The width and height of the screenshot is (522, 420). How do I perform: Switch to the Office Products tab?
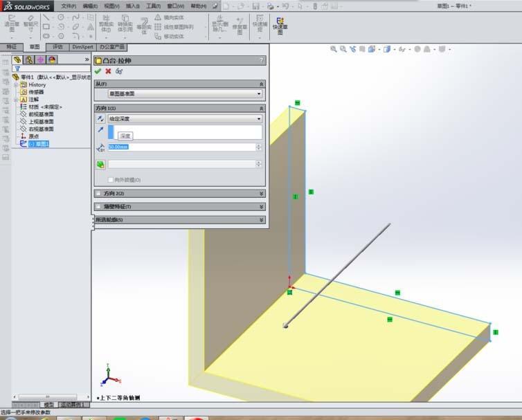tap(112, 47)
